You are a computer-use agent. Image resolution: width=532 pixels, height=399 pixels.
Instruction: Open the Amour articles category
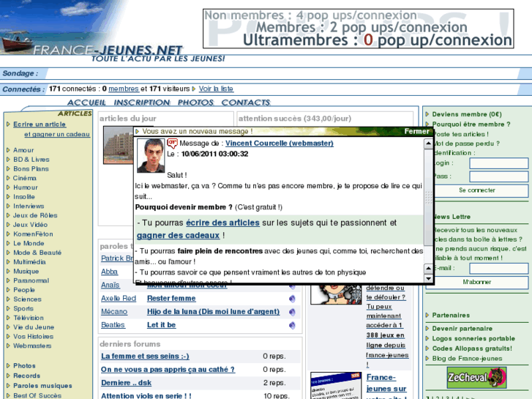pos(23,150)
